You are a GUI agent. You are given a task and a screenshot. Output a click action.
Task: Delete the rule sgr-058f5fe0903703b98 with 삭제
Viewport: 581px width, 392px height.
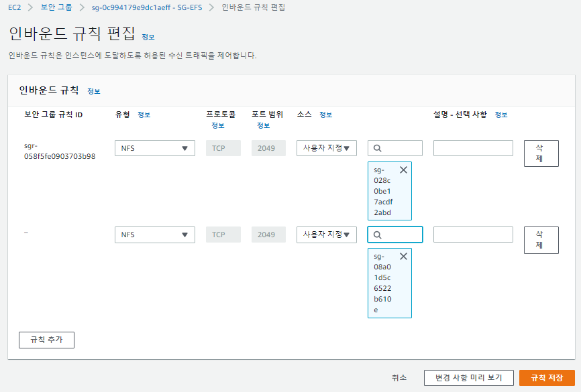click(541, 153)
